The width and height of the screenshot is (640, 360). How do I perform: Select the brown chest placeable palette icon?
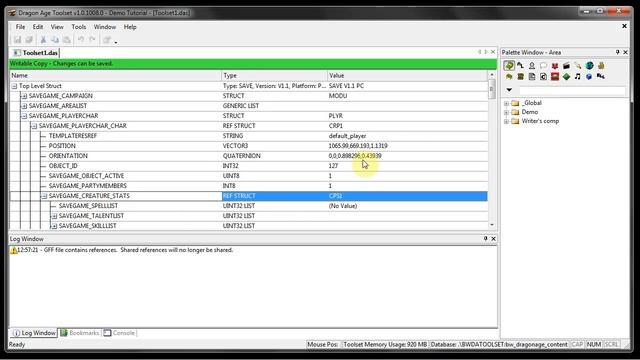[x=520, y=76]
